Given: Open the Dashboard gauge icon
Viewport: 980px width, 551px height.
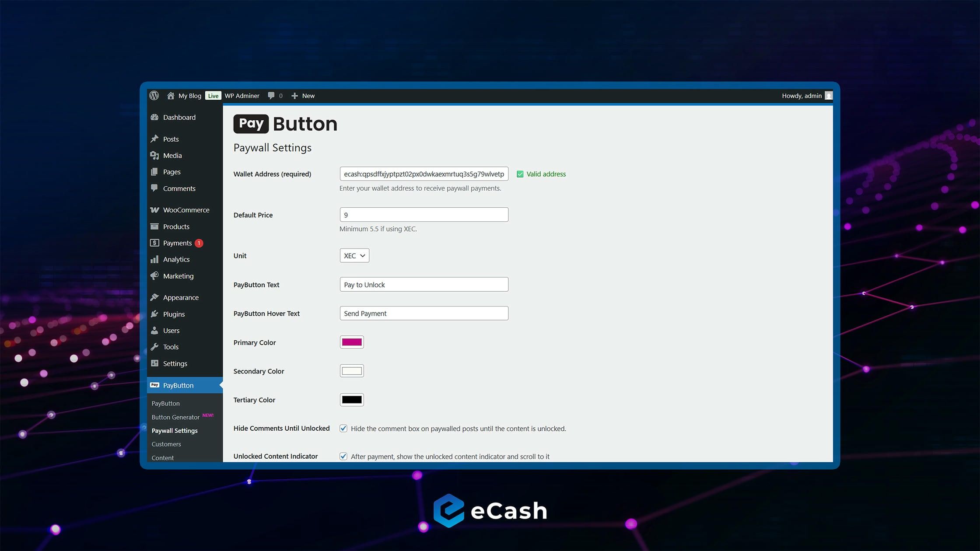Looking at the screenshot, I should (154, 117).
